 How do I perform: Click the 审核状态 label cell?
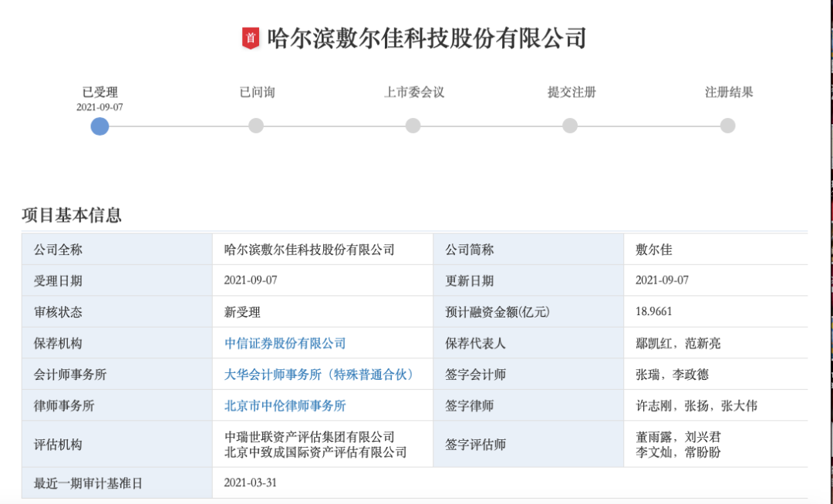tap(117, 312)
